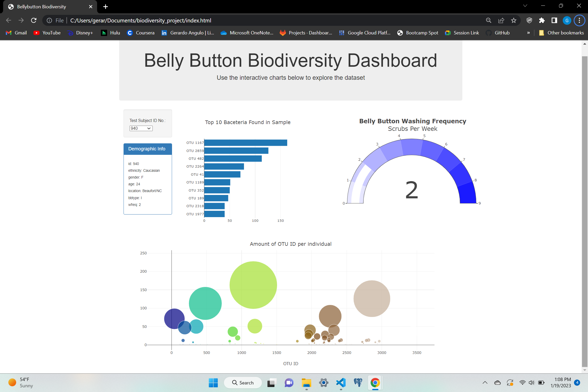Select the Bellybutton Biodiversity tab
The height and width of the screenshot is (392, 588).
coord(50,7)
